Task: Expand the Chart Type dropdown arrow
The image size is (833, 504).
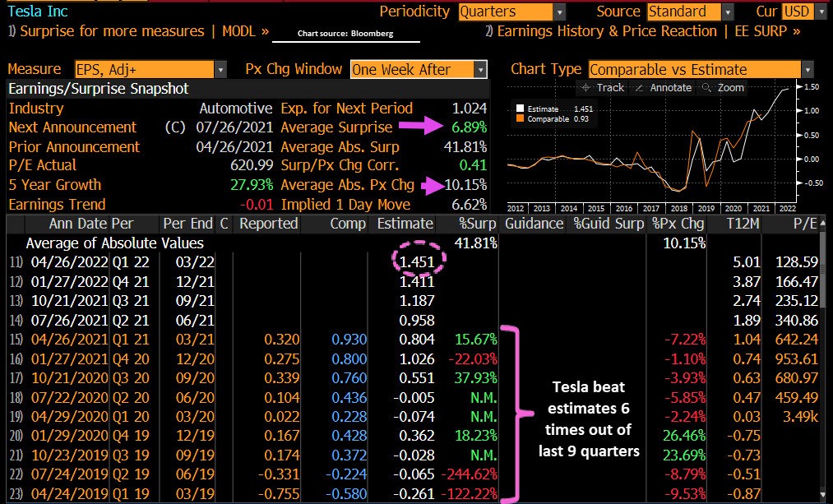Action: (807, 70)
